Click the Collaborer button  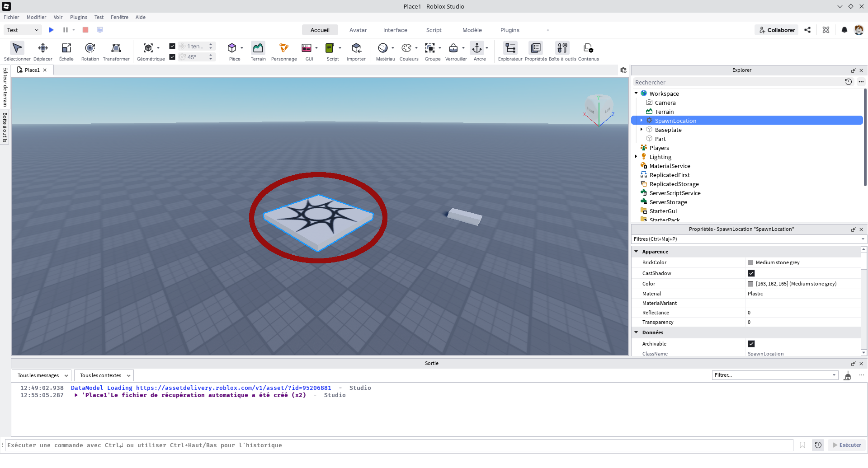(776, 30)
